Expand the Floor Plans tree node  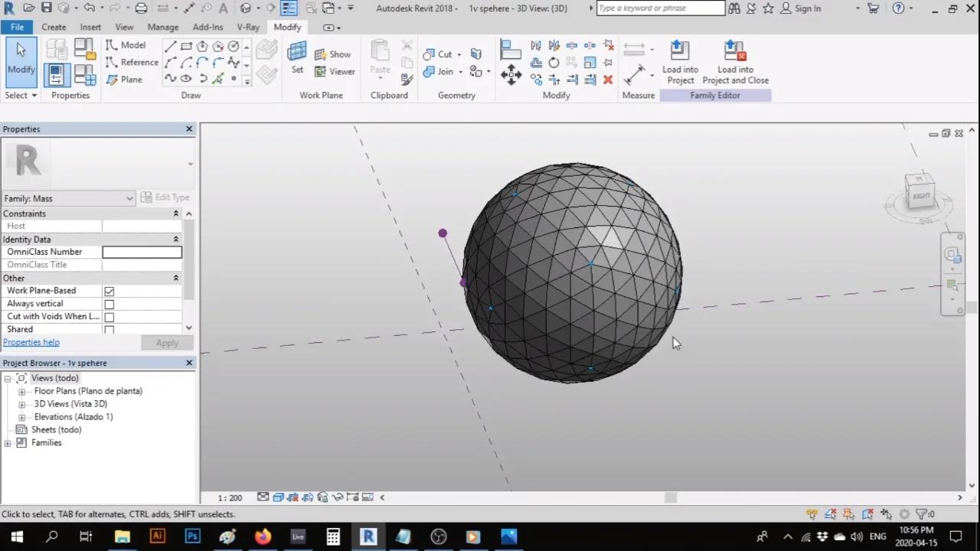point(21,391)
